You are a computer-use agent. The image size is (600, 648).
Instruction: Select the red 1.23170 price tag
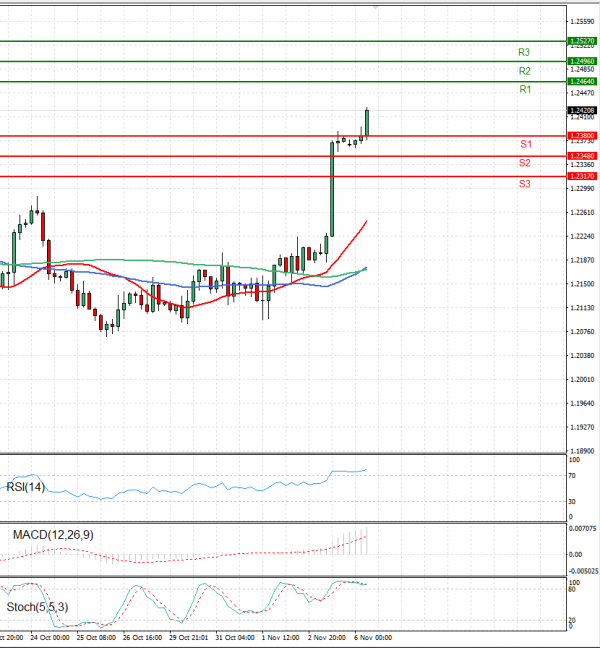[x=582, y=176]
